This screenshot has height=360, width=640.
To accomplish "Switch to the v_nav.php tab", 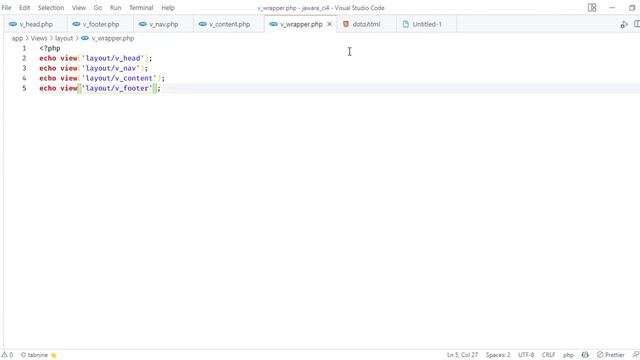I will point(164,24).
